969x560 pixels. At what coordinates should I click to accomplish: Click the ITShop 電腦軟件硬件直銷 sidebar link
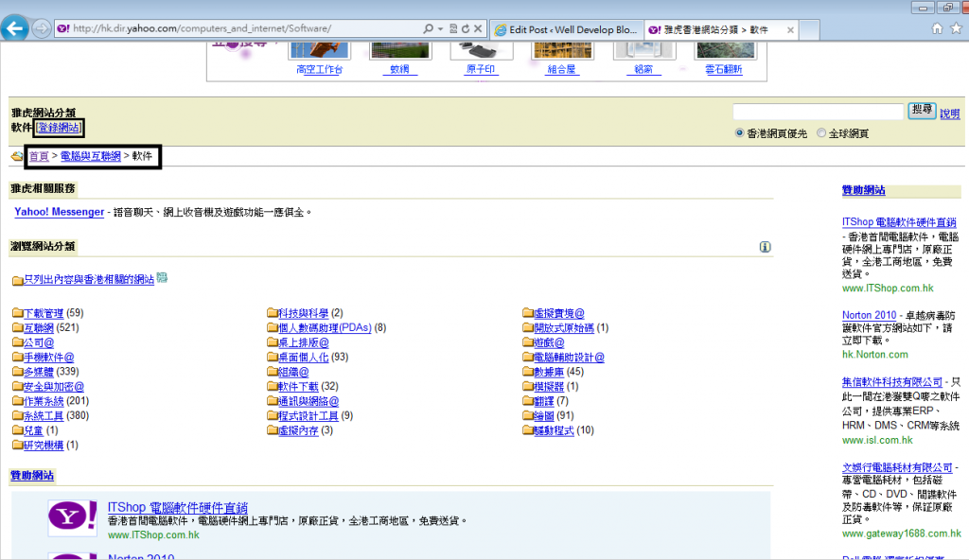coord(899,222)
